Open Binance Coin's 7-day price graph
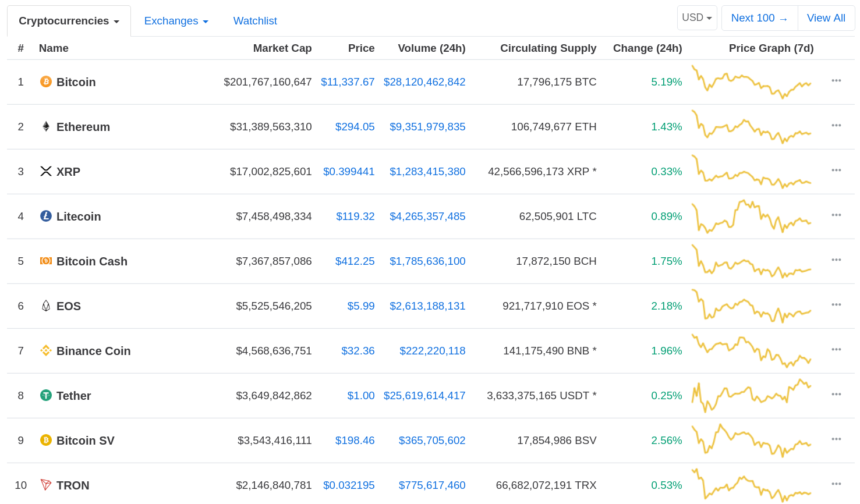Viewport: 860px width, 504px height. tap(751, 350)
